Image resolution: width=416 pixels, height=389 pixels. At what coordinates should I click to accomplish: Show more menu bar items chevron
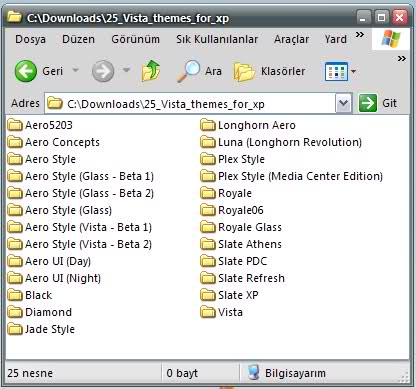pos(360,35)
